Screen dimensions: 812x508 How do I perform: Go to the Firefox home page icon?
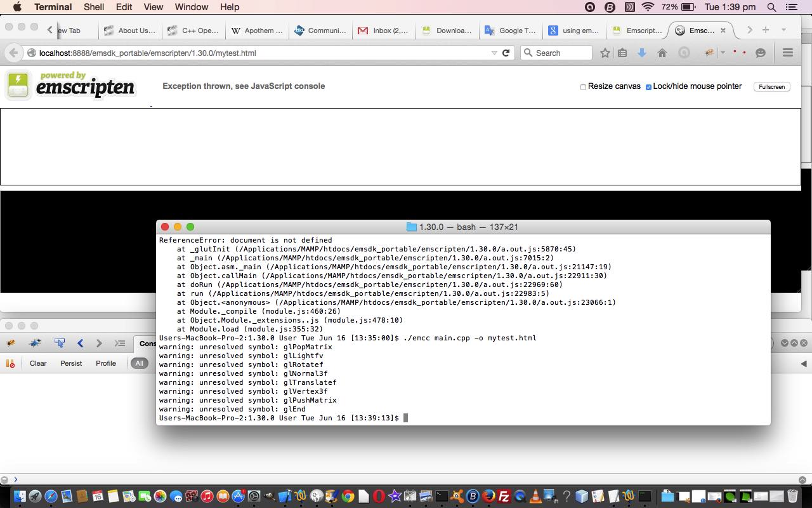pyautogui.click(x=662, y=53)
